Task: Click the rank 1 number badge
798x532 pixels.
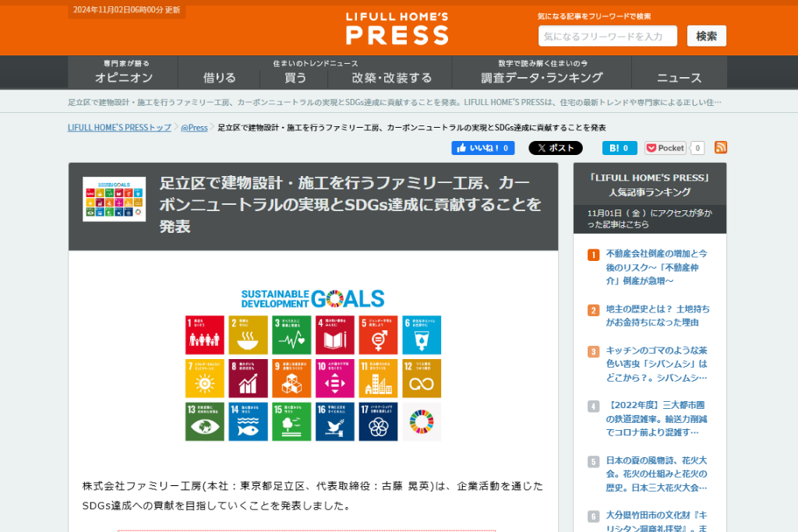Action: 593,254
